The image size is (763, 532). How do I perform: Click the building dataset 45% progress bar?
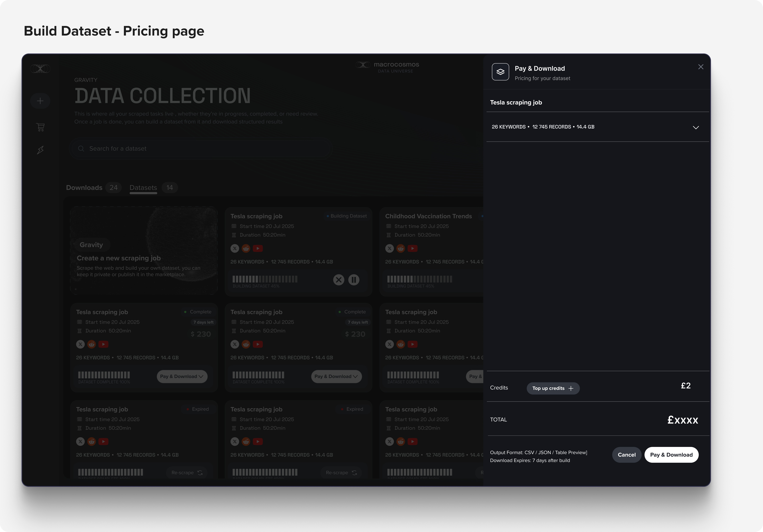pyautogui.click(x=265, y=279)
